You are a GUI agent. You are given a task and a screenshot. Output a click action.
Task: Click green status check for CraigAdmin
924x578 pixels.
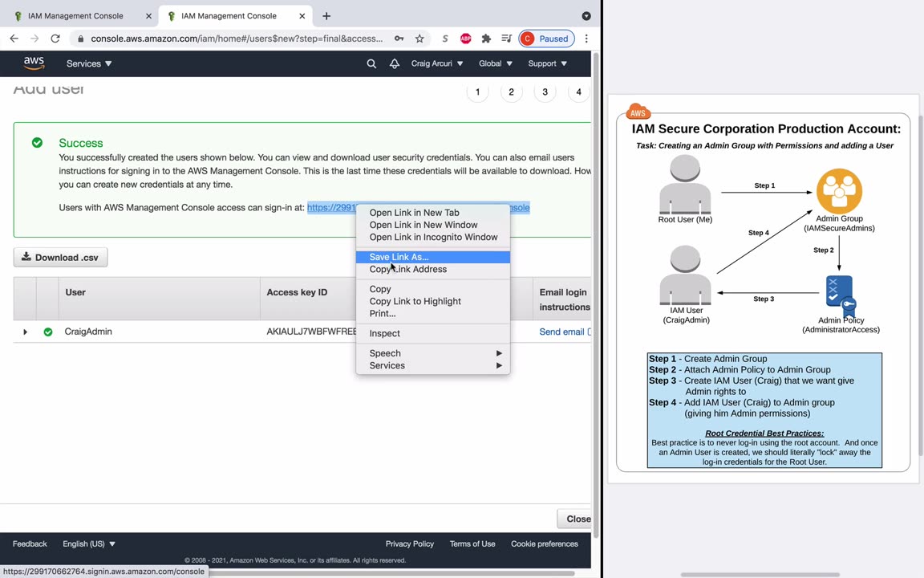pos(48,332)
